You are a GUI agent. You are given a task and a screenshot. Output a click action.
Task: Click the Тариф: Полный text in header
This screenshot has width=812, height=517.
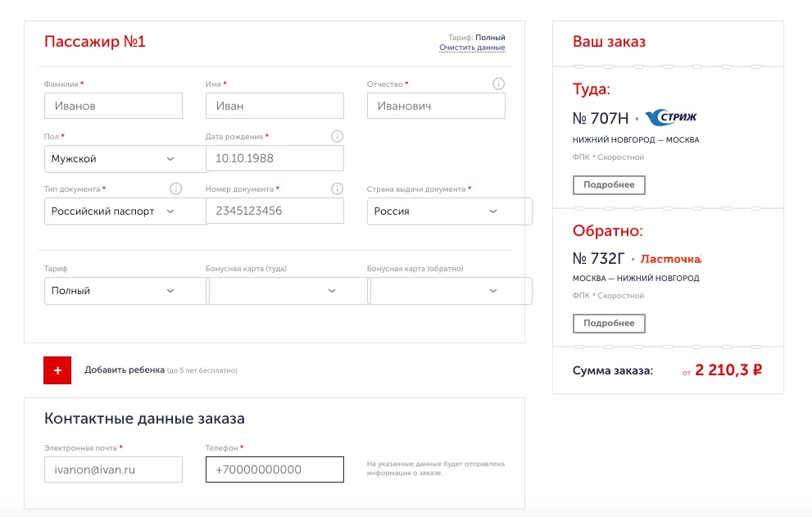click(x=476, y=38)
